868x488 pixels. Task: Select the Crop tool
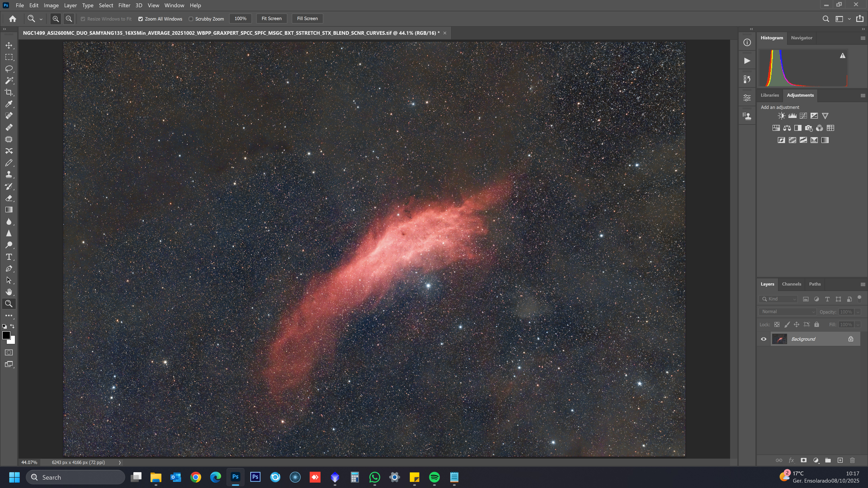[x=9, y=92]
